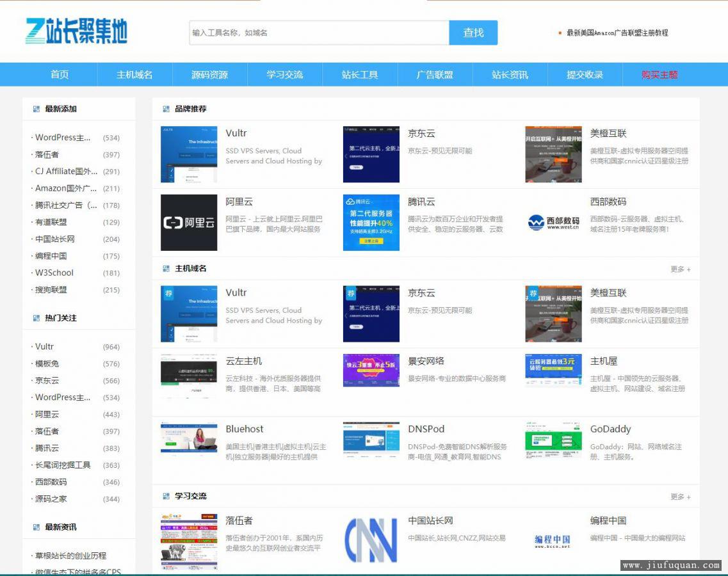The height and width of the screenshot is (576, 728).
Task: Open 美橙互联 thumbnail in 品牌推荐 section
Action: click(553, 154)
